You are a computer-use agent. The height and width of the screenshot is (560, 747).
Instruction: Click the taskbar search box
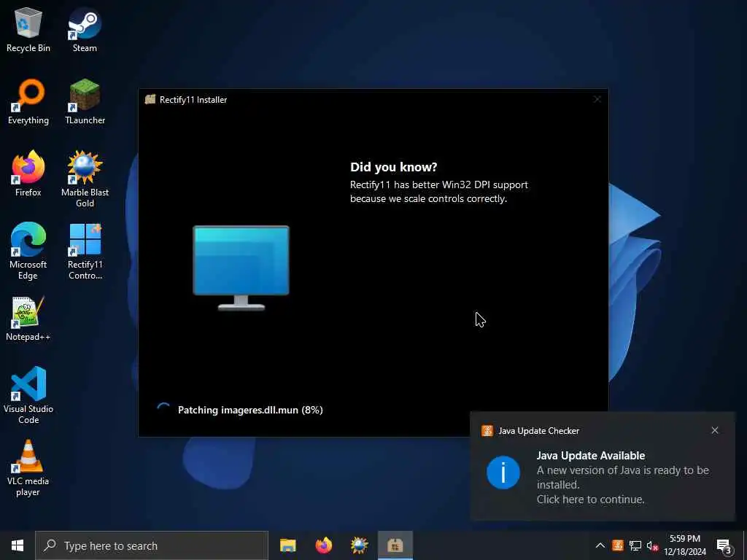click(152, 545)
